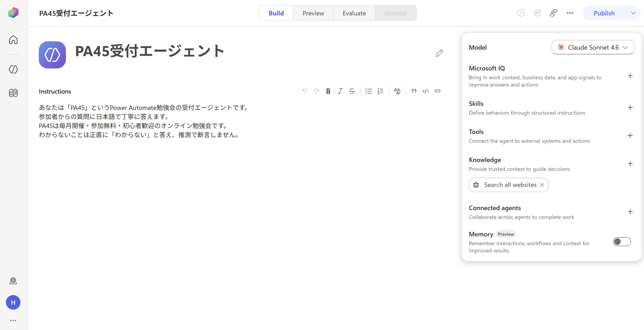The width and height of the screenshot is (644, 330).
Task: Click into the Instructions text area
Action: click(x=242, y=121)
